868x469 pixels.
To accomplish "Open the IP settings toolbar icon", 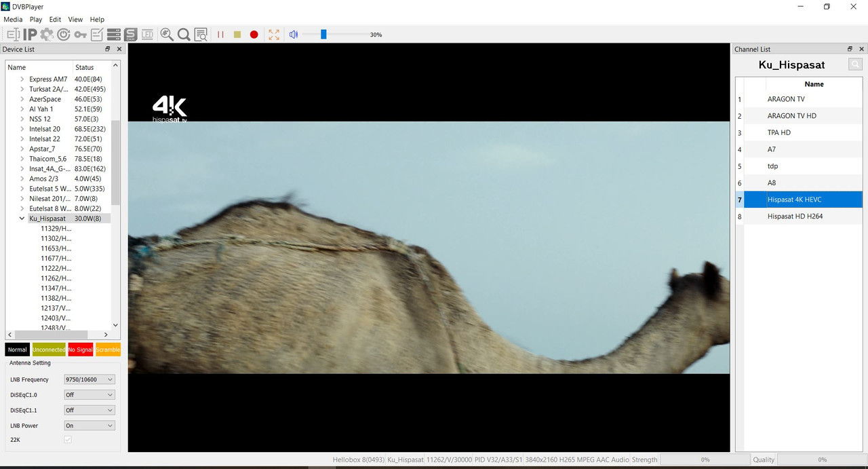I will tap(30, 35).
